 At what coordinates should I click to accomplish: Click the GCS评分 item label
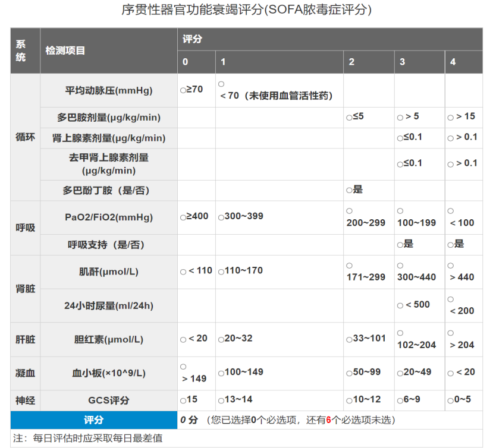click(x=109, y=400)
